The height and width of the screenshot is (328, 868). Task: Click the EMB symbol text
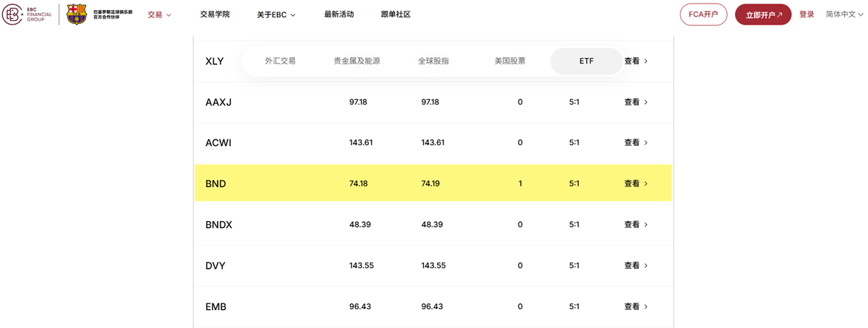pos(216,306)
